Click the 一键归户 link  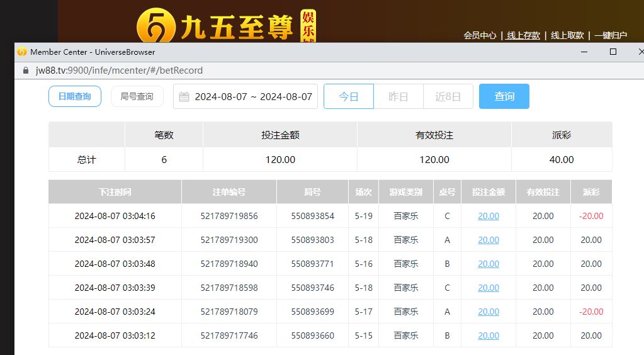coord(611,35)
